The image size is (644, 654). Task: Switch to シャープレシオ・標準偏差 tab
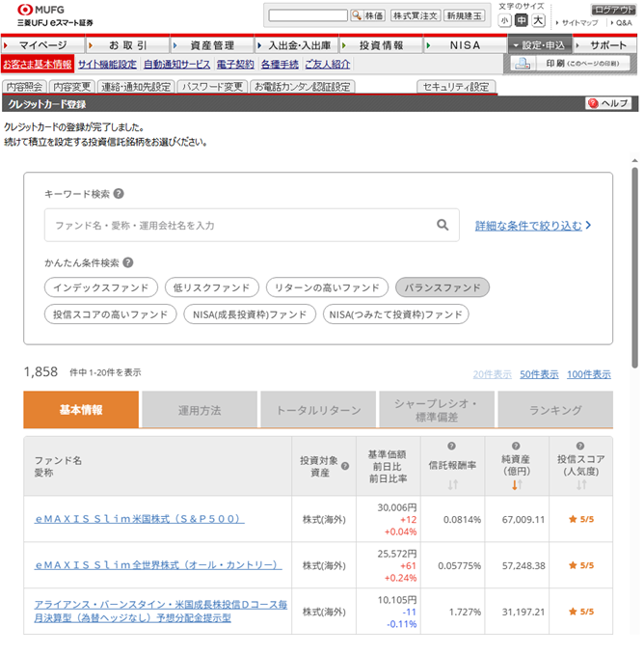point(437,410)
